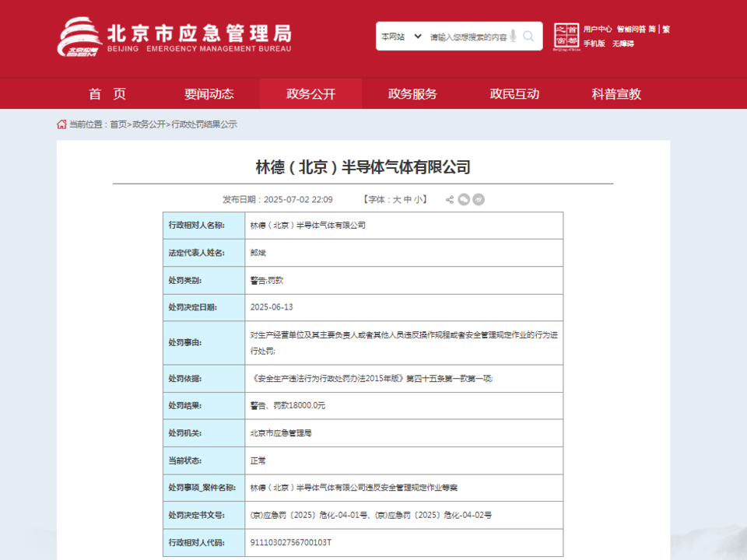
Task: Open the 首都之窗 seal logo
Action: click(x=566, y=37)
